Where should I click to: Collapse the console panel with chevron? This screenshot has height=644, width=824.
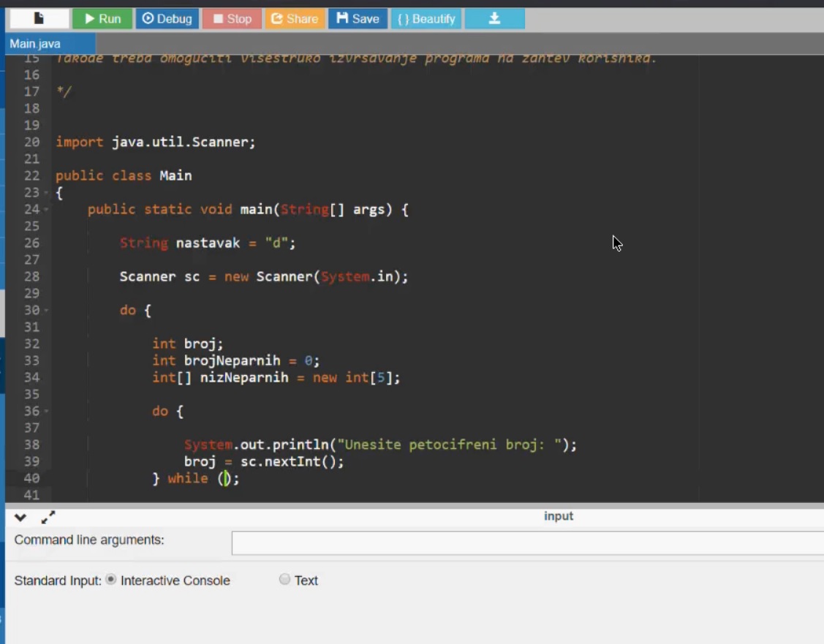[20, 518]
